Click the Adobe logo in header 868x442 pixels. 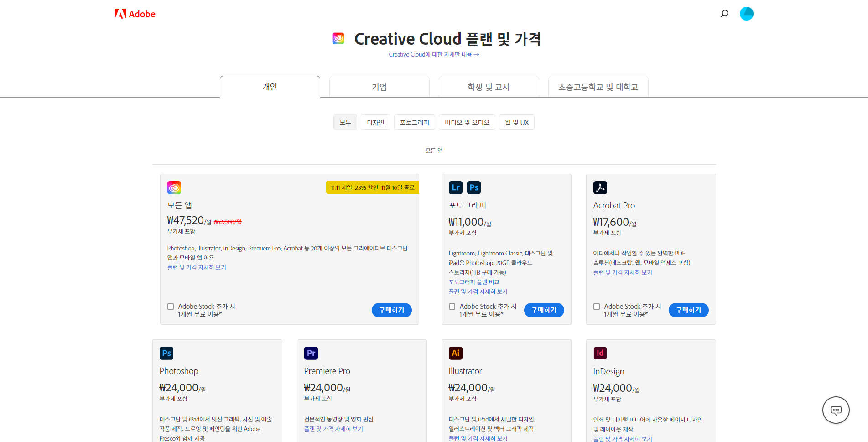[135, 14]
